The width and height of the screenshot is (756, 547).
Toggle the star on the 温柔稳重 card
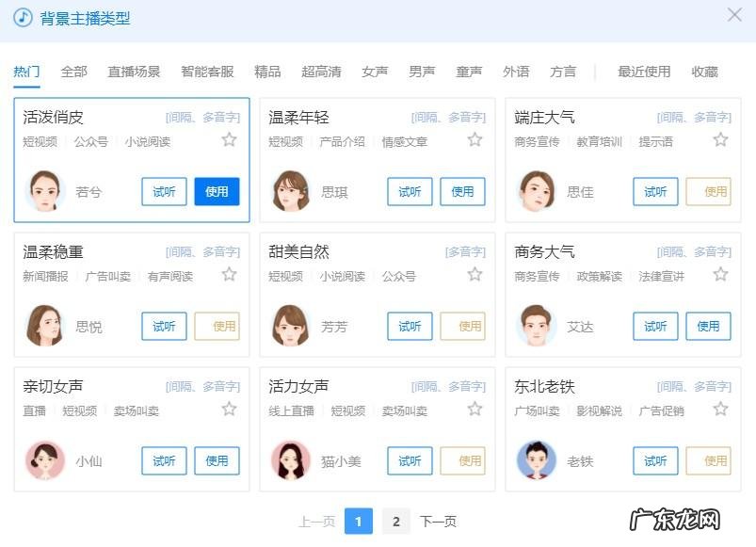229,275
